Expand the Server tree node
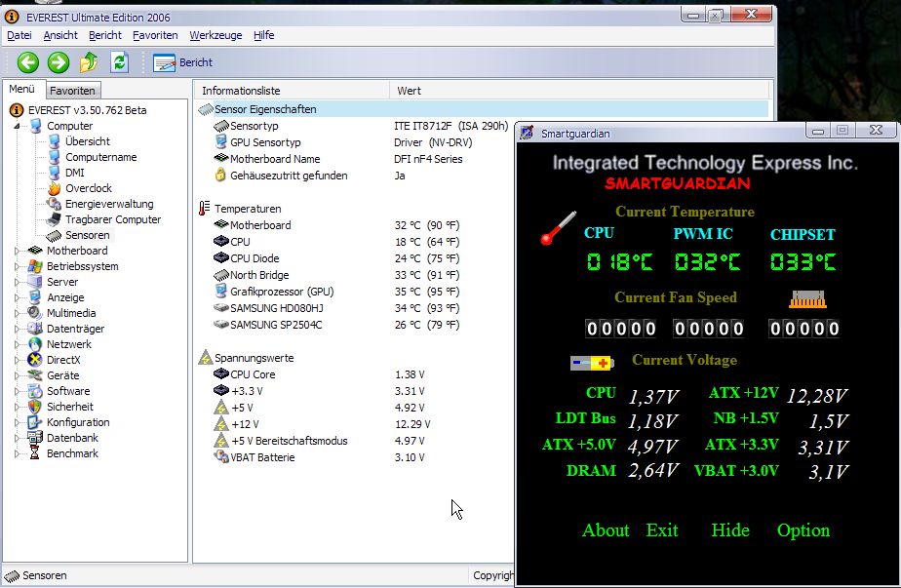This screenshot has height=588, width=901. pos(18,282)
